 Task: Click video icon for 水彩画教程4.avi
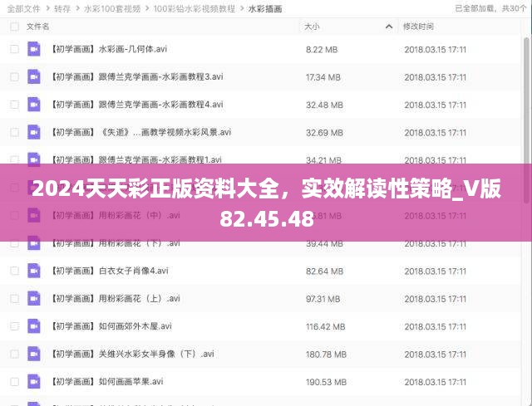(x=34, y=105)
